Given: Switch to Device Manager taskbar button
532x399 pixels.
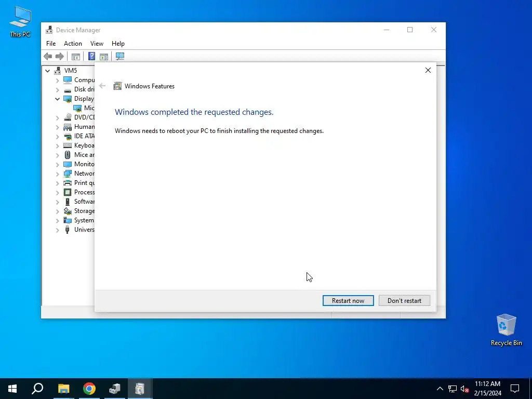Looking at the screenshot, I should tap(115, 389).
